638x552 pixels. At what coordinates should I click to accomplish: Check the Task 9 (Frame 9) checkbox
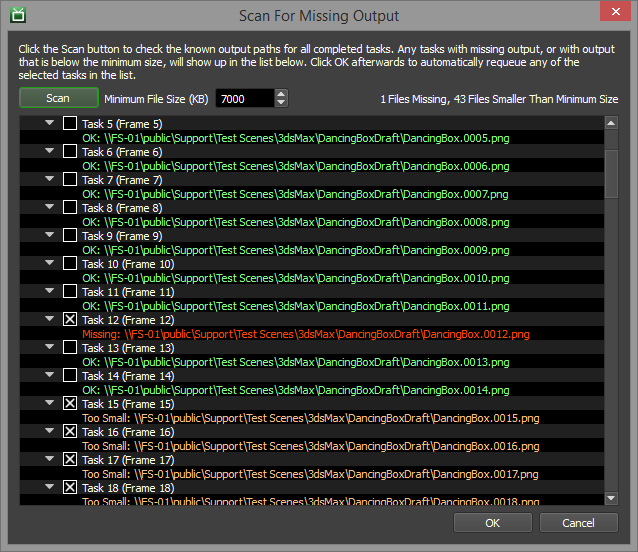70,235
